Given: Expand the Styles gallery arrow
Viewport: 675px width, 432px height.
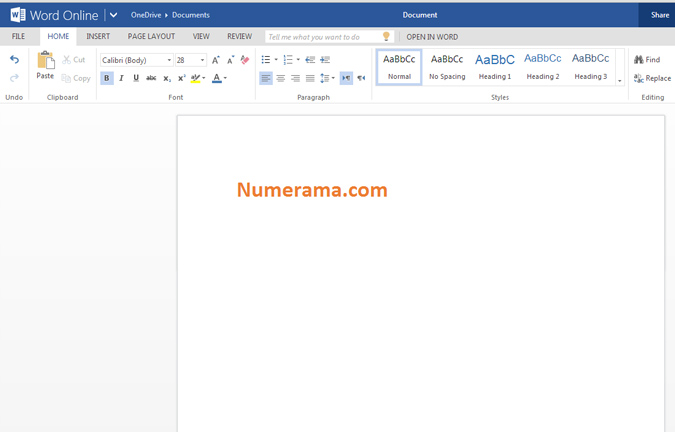Looking at the screenshot, I should tap(620, 80).
